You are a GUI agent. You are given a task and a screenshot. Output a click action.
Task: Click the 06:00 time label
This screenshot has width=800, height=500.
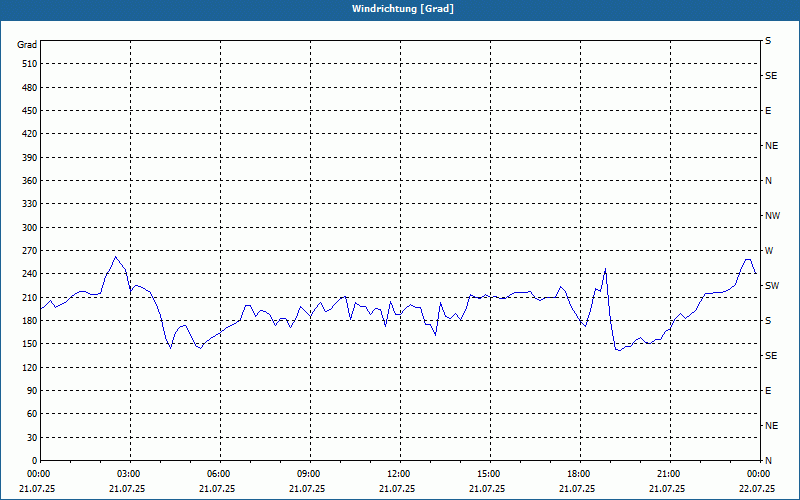220,474
